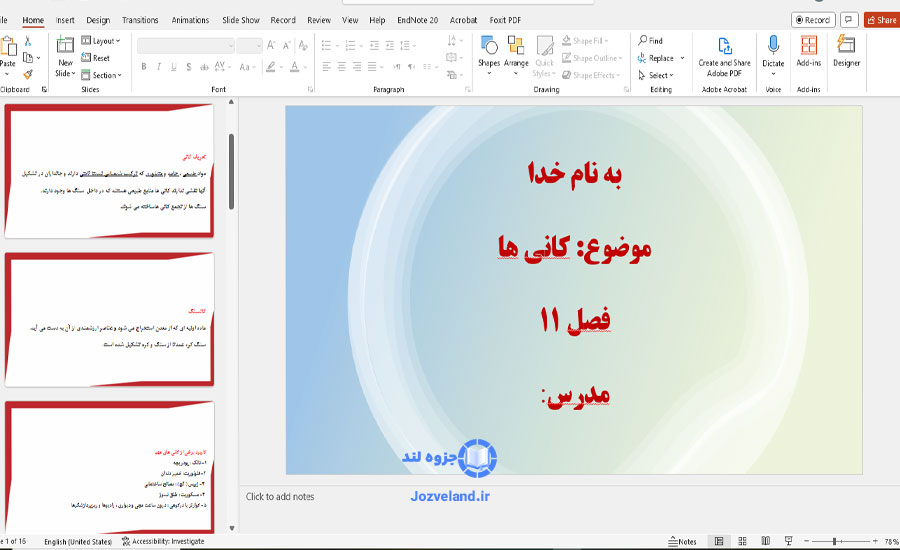The height and width of the screenshot is (550, 900).
Task: Toggle Strikethrough formatting
Action: coord(204,67)
